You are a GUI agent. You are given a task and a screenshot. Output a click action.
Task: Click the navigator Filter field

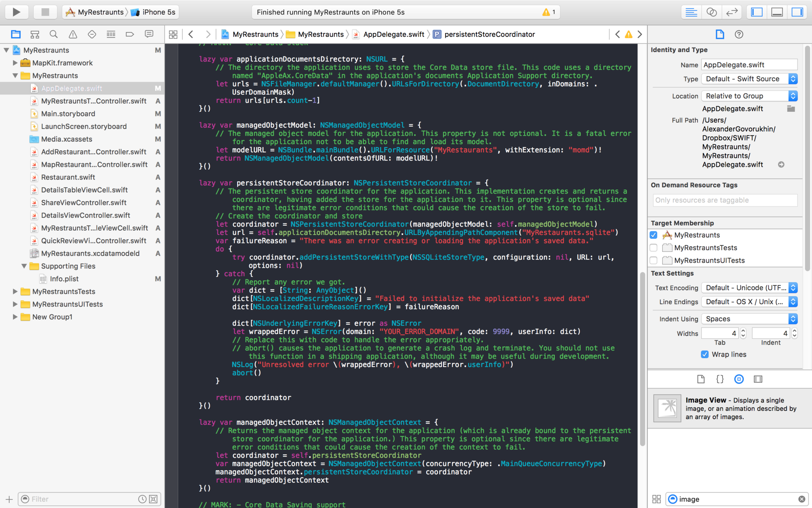tap(82, 499)
